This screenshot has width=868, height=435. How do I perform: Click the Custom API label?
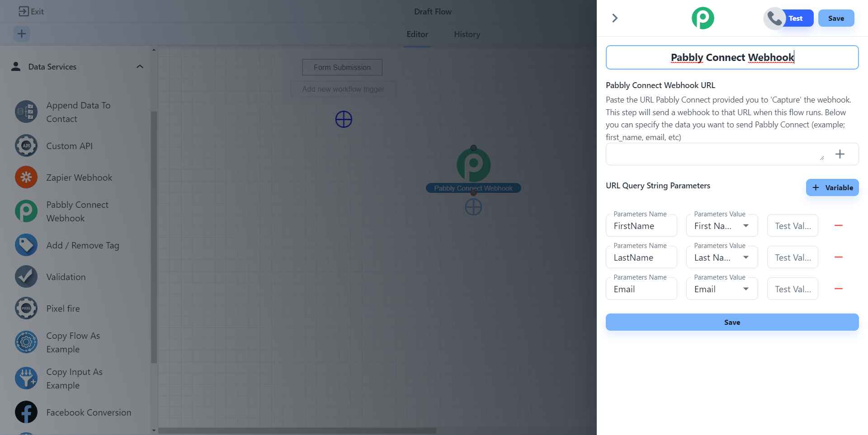click(69, 146)
